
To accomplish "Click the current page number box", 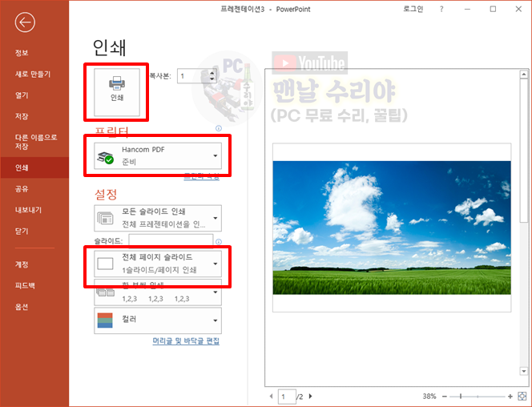I will click(x=287, y=396).
